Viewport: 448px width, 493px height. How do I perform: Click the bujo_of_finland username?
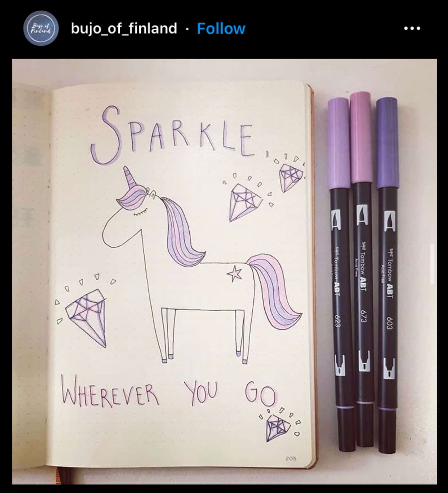point(124,28)
